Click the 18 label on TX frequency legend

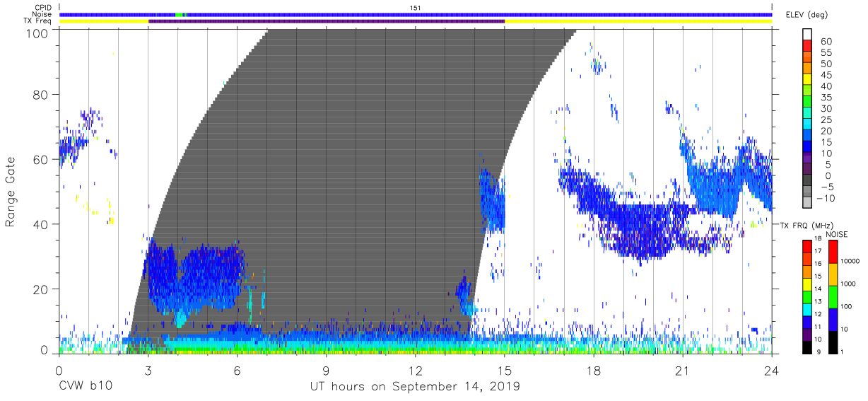coord(819,239)
